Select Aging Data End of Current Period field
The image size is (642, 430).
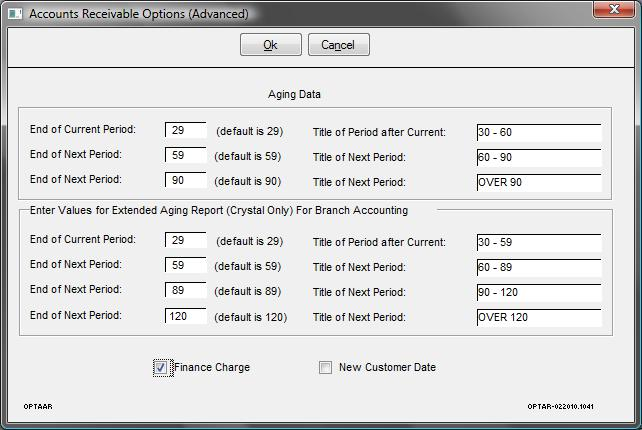[185, 130]
